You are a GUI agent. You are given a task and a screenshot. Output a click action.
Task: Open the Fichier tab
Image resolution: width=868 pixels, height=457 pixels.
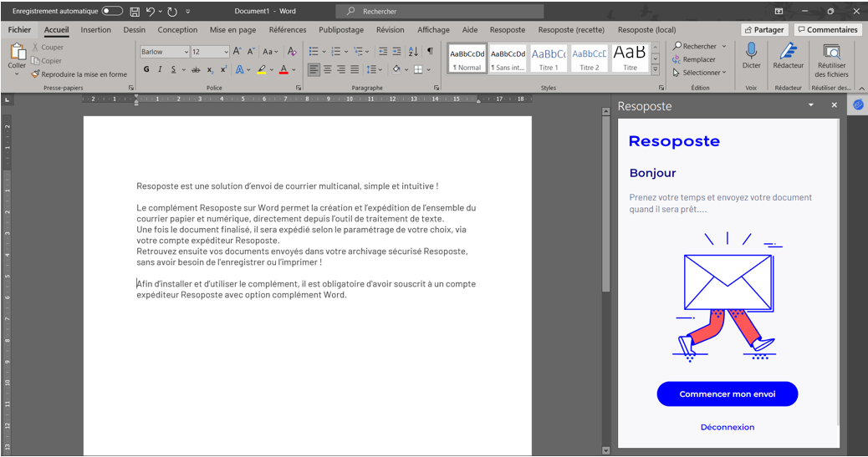[19, 30]
